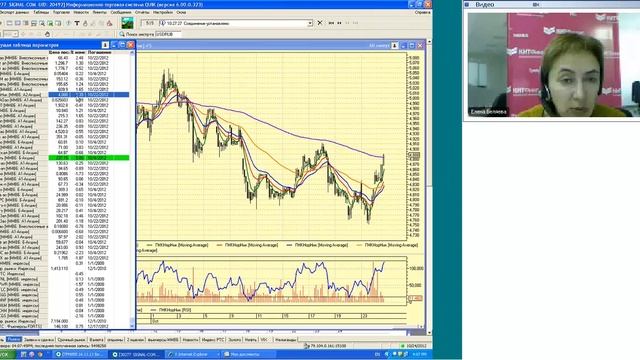Viewport: 640px width, 360px height.
Task: Click the red warning triangle toolbar icon
Action: (x=109, y=23)
